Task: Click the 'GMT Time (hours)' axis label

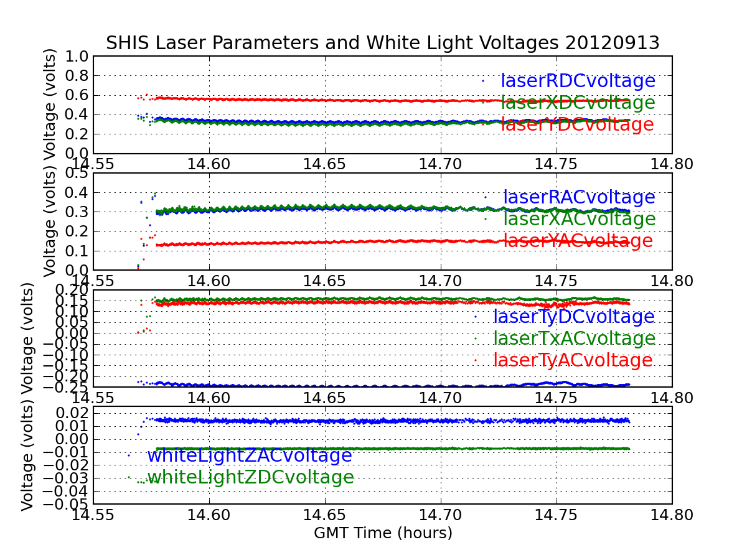Action: [x=383, y=533]
